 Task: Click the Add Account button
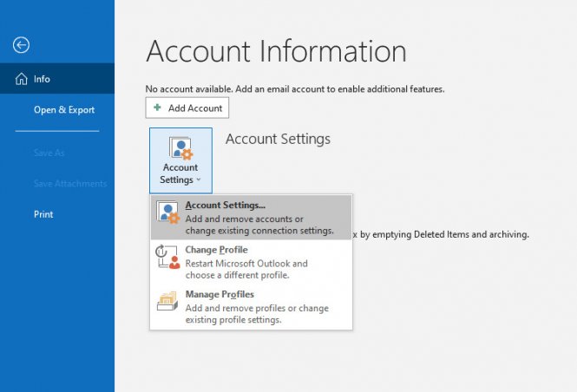[x=187, y=108]
